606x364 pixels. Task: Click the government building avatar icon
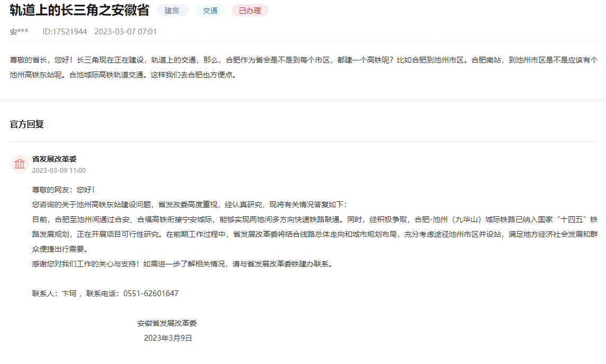point(19,164)
